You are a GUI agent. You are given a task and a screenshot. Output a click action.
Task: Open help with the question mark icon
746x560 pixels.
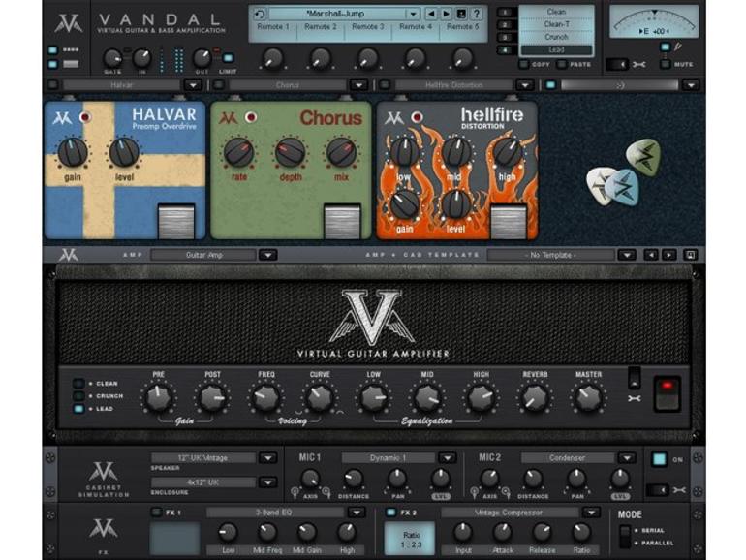[477, 14]
